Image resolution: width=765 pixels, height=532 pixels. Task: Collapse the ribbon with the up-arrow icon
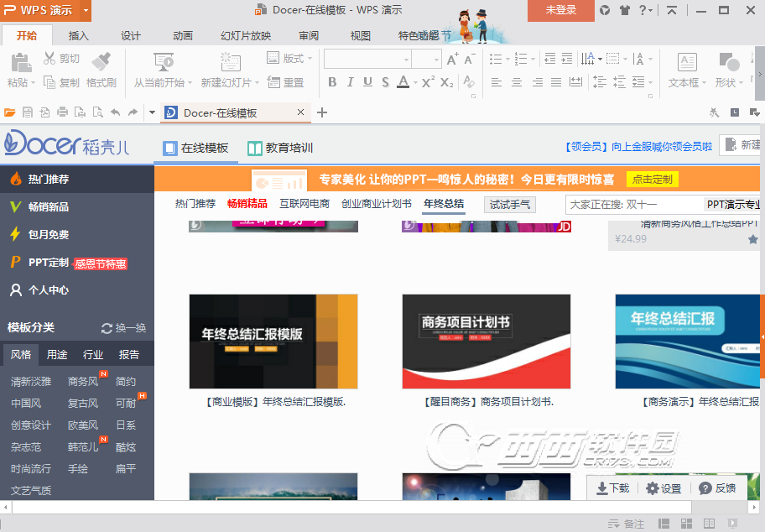672,10
